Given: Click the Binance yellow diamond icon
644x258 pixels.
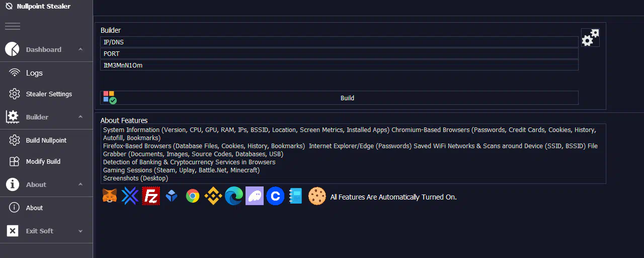Looking at the screenshot, I should (213, 196).
